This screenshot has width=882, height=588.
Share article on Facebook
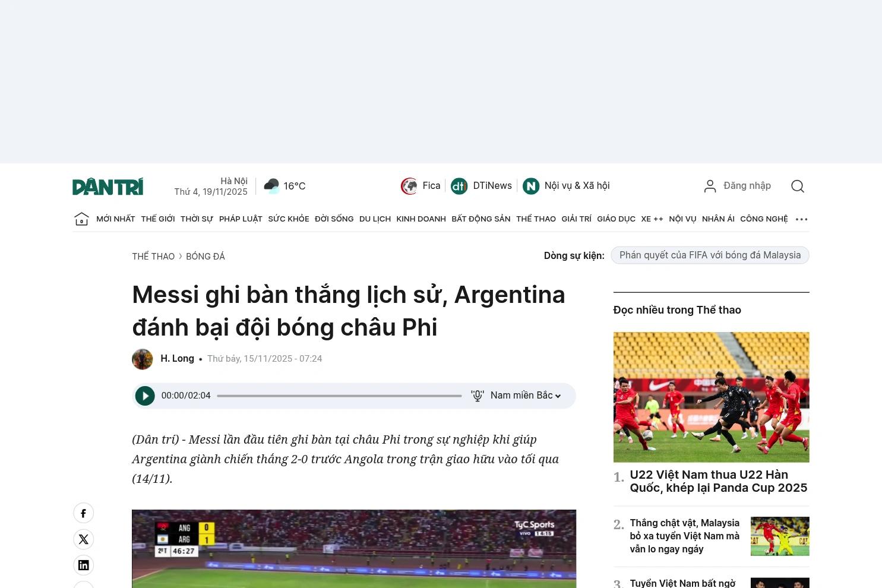84,513
